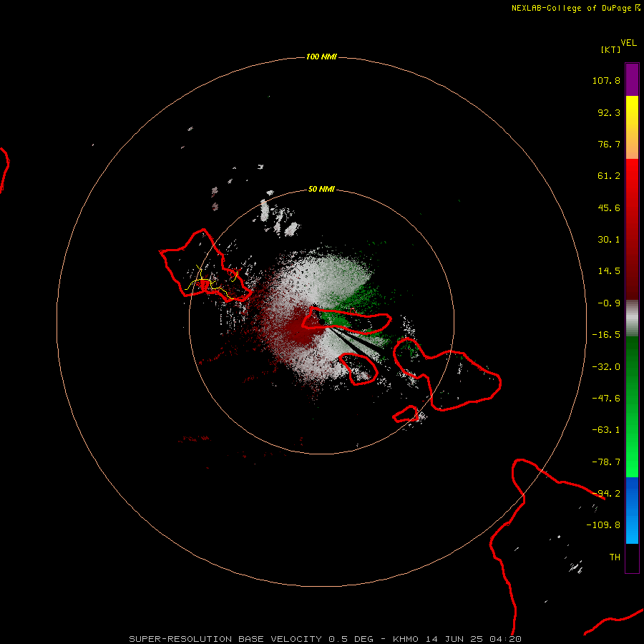
Task: Click the VEL legend heading
Action: (x=628, y=43)
